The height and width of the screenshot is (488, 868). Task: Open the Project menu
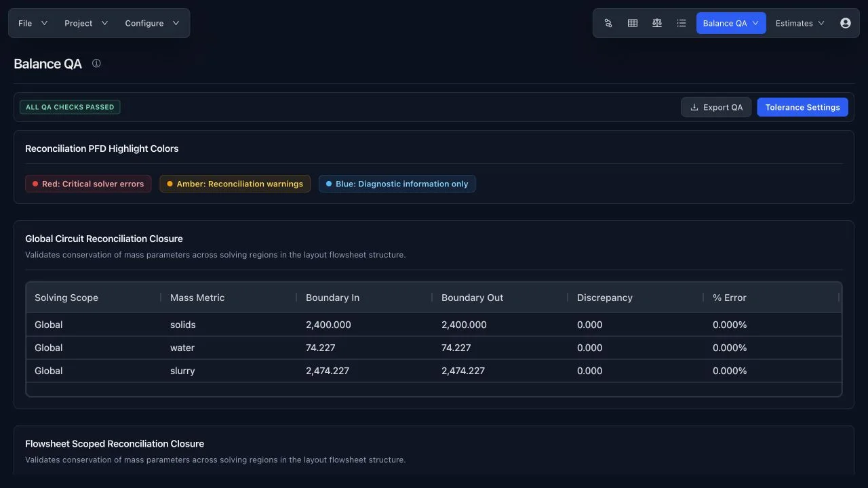(86, 23)
